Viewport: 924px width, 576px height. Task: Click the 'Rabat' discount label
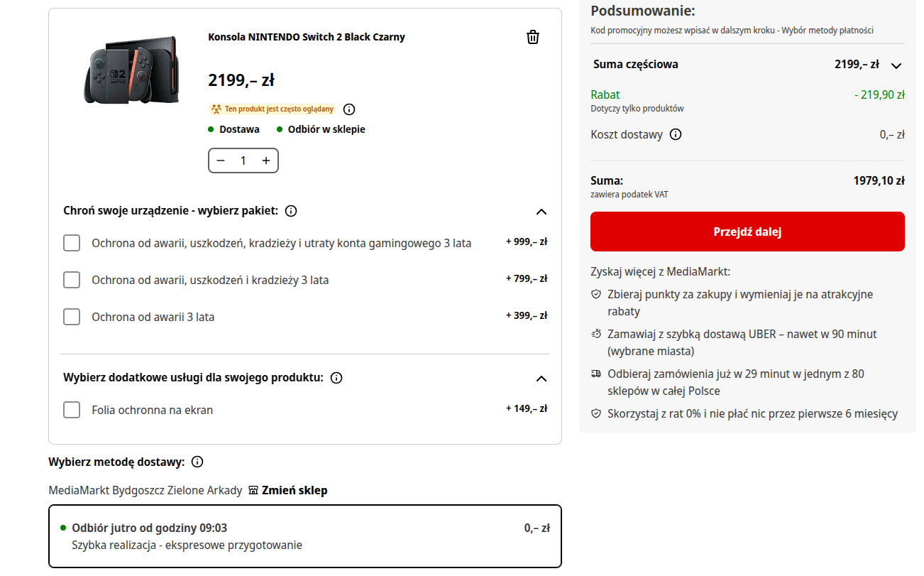coord(605,94)
